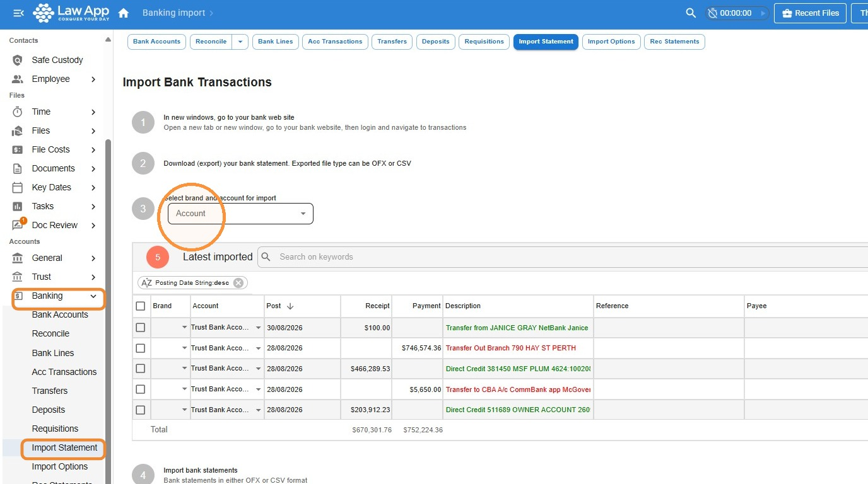Select the Transfer Out Branch 790 row checkbox
The width and height of the screenshot is (868, 484).
click(140, 348)
